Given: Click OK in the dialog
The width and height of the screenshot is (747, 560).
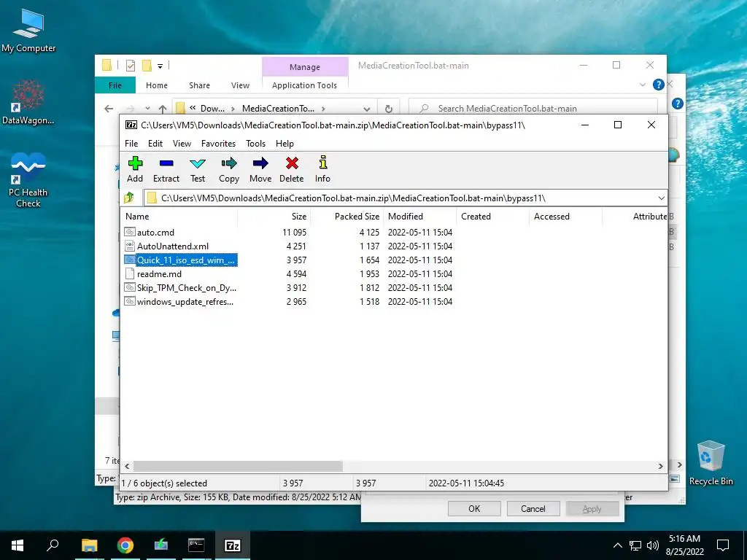Looking at the screenshot, I should pos(474,508).
